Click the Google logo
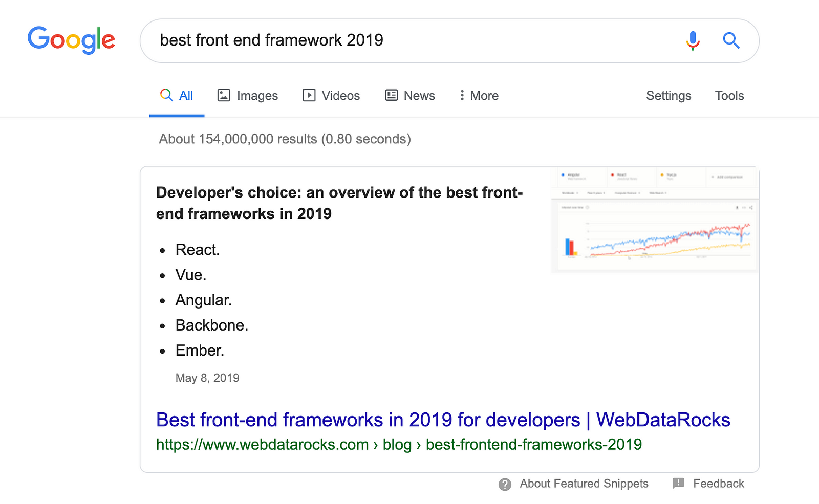This screenshot has height=504, width=819. (x=71, y=40)
